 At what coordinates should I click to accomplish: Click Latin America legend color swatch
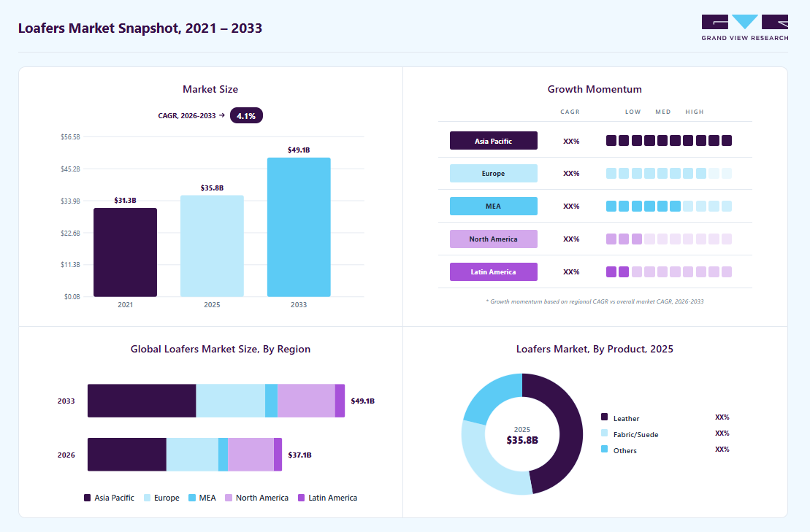tap(302, 498)
